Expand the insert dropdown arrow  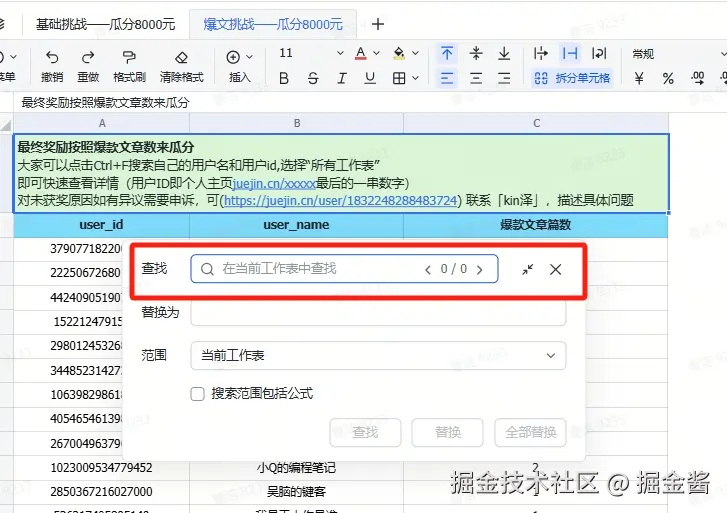pyautogui.click(x=249, y=57)
